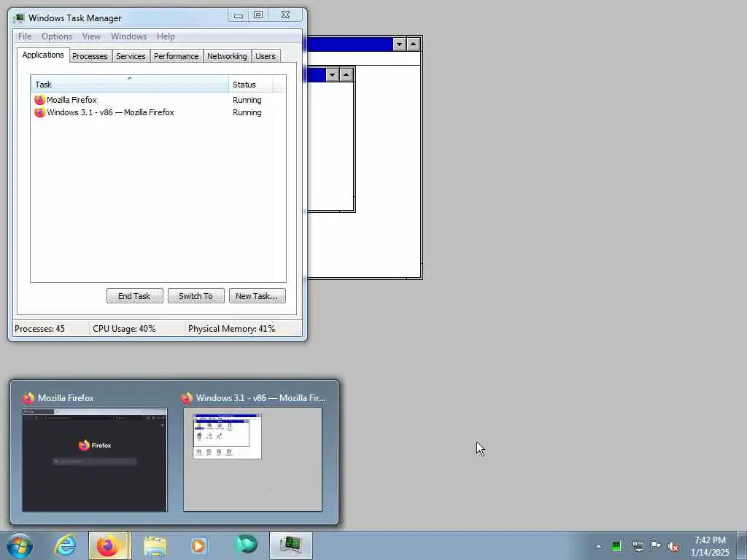Click the network tray icon
Image resolution: width=747 pixels, height=560 pixels.
coord(638,546)
